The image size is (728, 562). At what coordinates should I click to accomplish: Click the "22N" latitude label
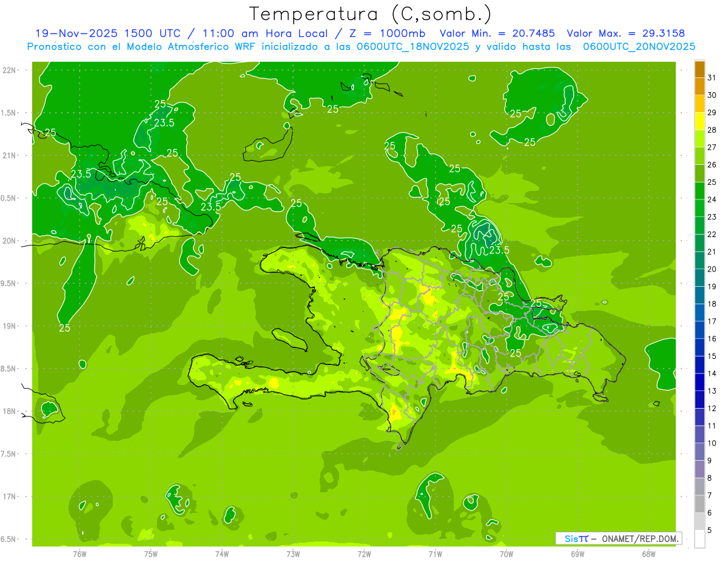point(10,70)
